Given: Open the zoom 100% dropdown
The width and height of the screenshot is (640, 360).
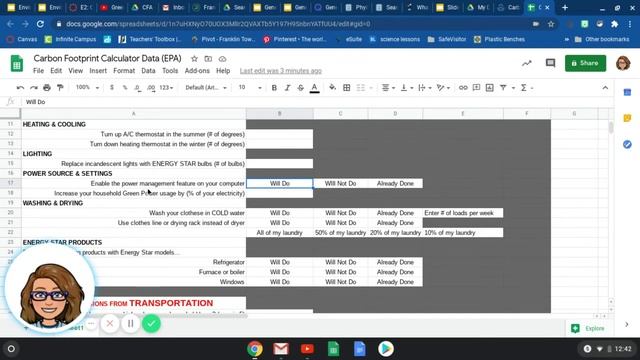Looking at the screenshot, I should [87, 87].
